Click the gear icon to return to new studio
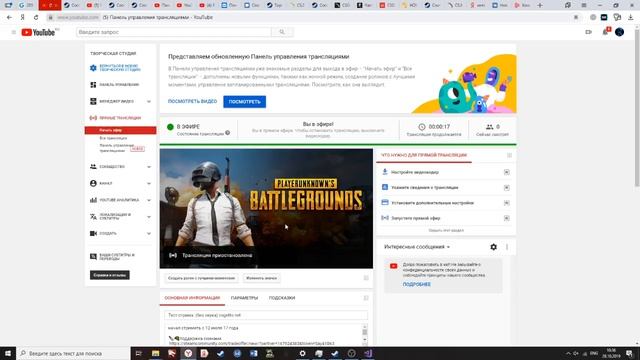The width and height of the screenshot is (640, 360). point(93,68)
